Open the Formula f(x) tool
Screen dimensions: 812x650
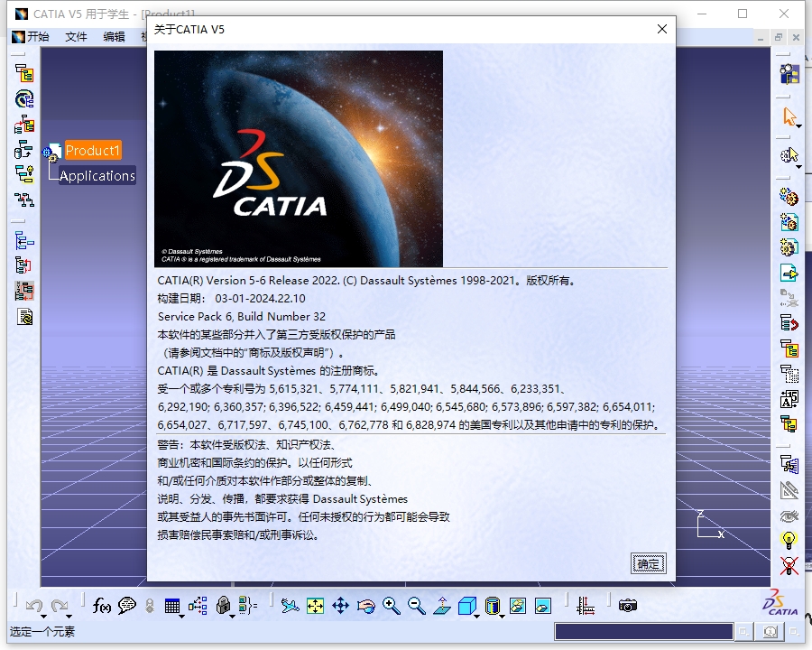coord(101,606)
